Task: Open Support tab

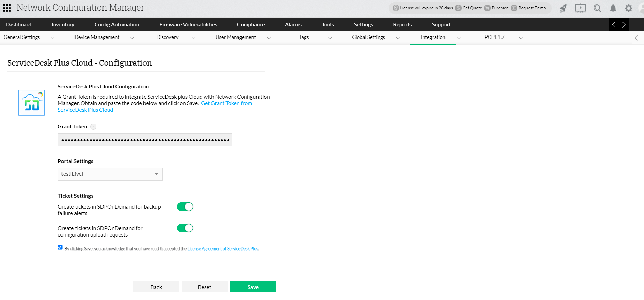Action: [x=441, y=25]
